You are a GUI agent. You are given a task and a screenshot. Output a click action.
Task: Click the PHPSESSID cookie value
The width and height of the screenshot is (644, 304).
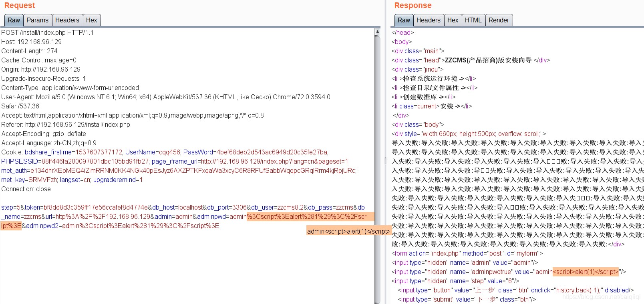point(95,161)
